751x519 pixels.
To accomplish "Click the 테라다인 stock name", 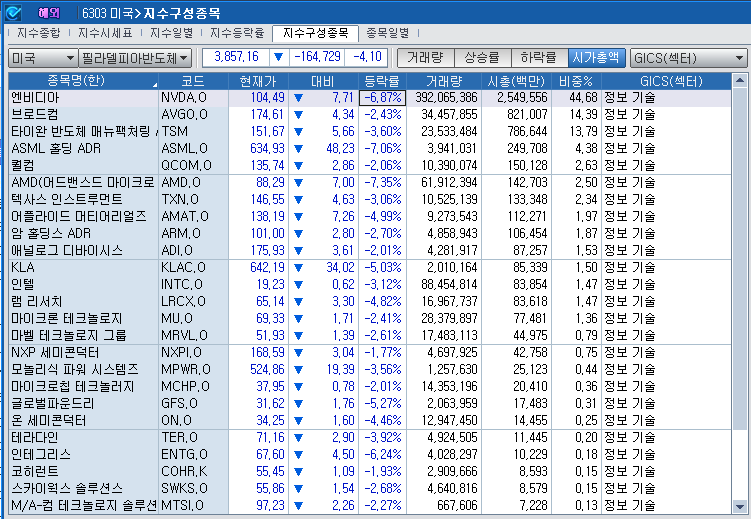I will 34,438.
